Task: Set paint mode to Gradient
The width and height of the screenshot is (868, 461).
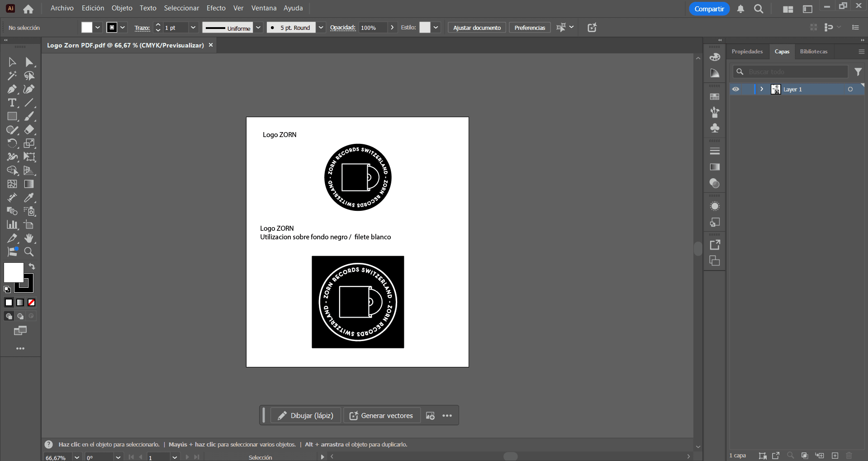Action: (20, 303)
